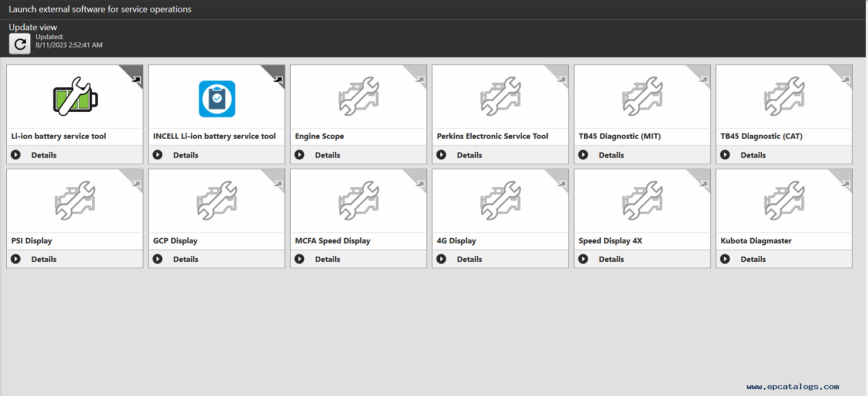Image resolution: width=868 pixels, height=396 pixels.
Task: Click the Kubota Diagmaster wrench icon
Action: 784,200
